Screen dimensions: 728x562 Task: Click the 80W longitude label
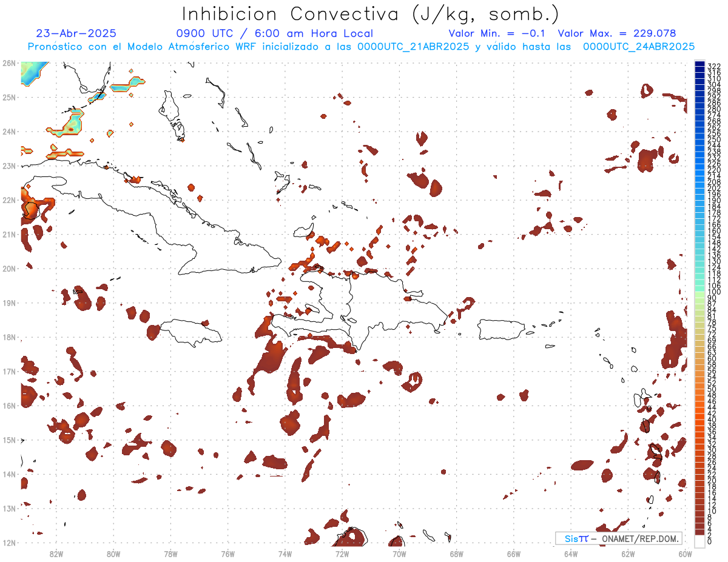pos(113,554)
